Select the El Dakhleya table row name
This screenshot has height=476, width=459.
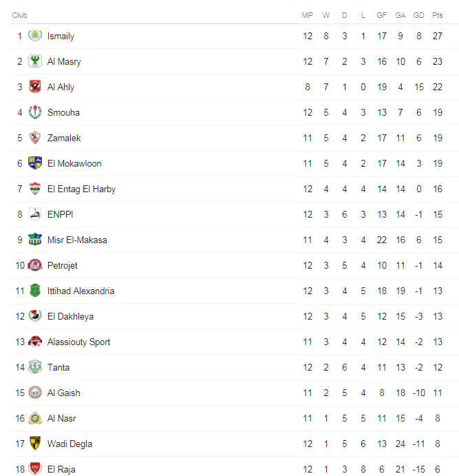coord(70,316)
